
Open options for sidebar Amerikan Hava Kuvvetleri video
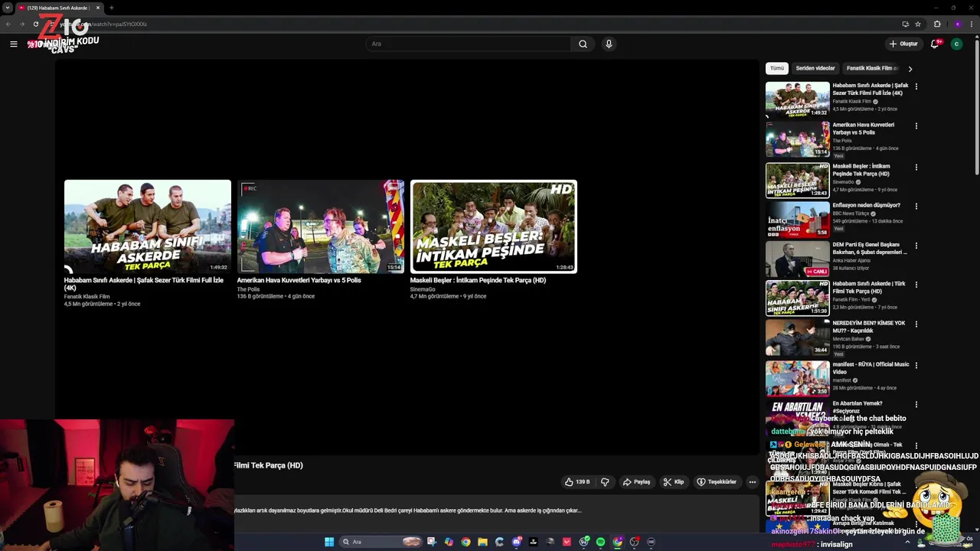pyautogui.click(x=916, y=126)
